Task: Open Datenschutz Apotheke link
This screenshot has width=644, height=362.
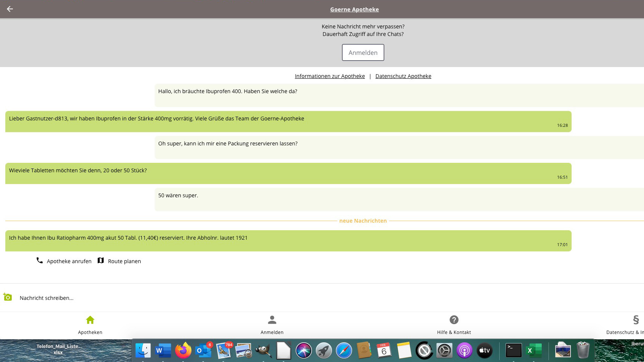Action: click(x=403, y=76)
